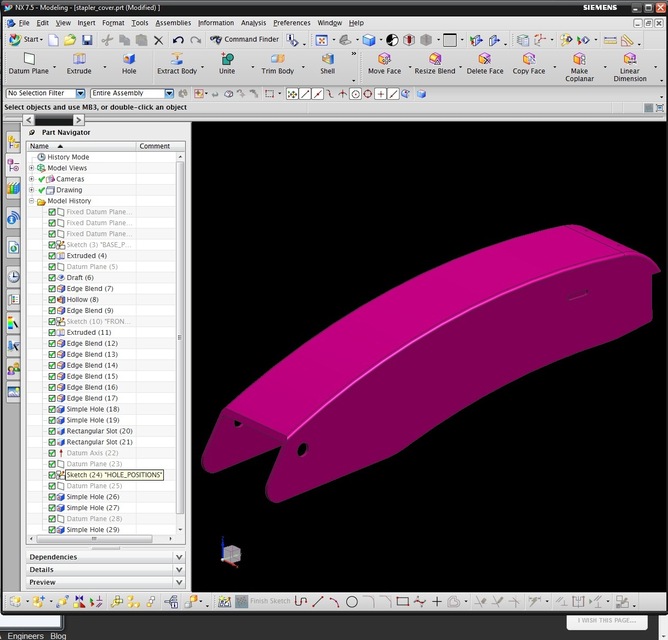Click the Fit view icon

321,40
